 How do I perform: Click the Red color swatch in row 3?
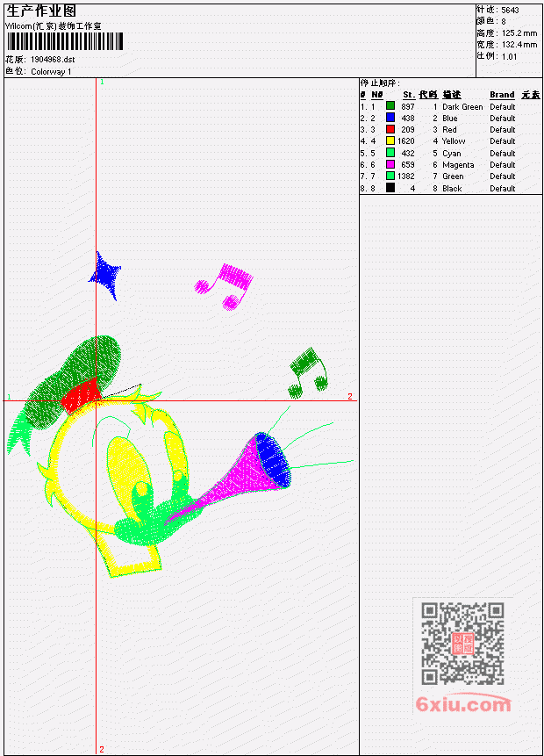[x=390, y=129]
